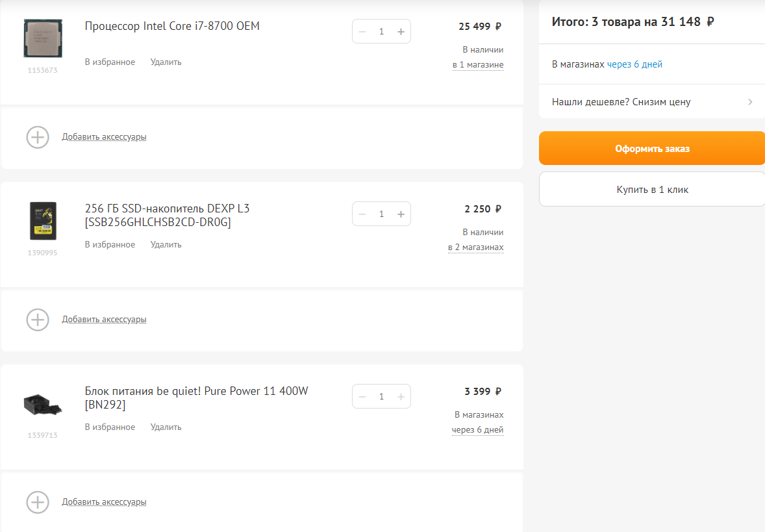Click plus circle icon under DEXP SSD
This screenshot has height=532, width=765.
[x=38, y=320]
